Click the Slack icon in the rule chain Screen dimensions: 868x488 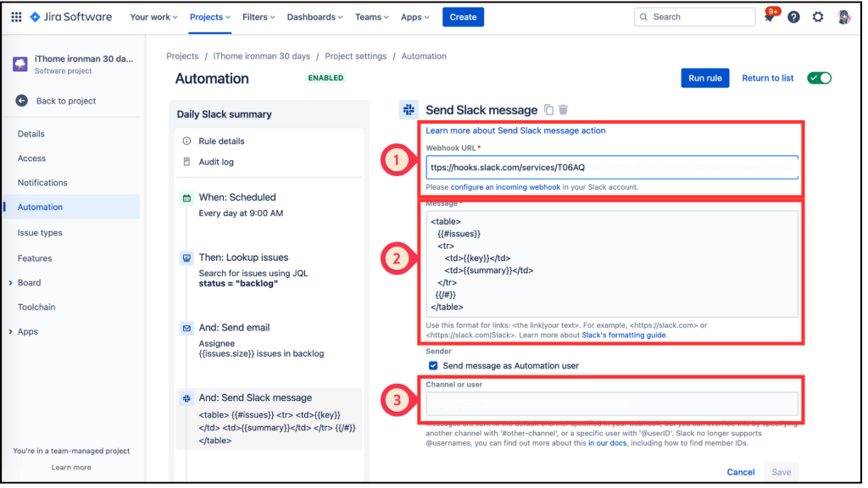pyautogui.click(x=186, y=398)
